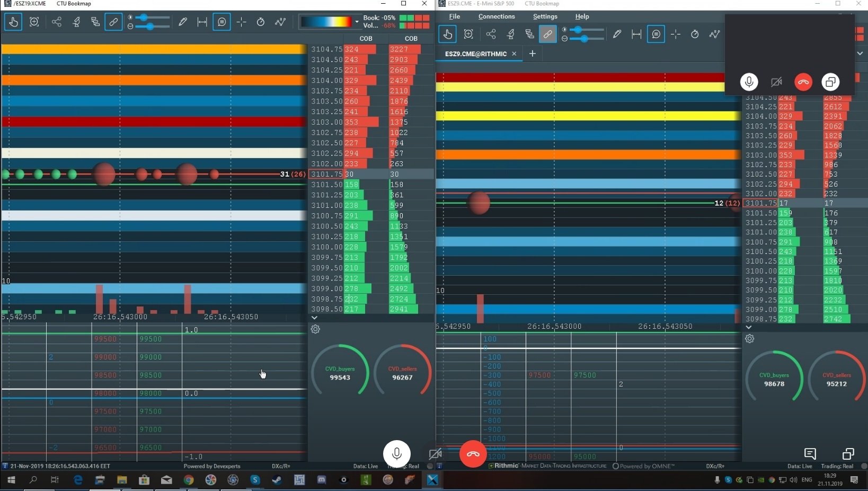The height and width of the screenshot is (491, 868).
Task: Toggle the hand pointer mode in right toolbar
Action: pos(448,34)
